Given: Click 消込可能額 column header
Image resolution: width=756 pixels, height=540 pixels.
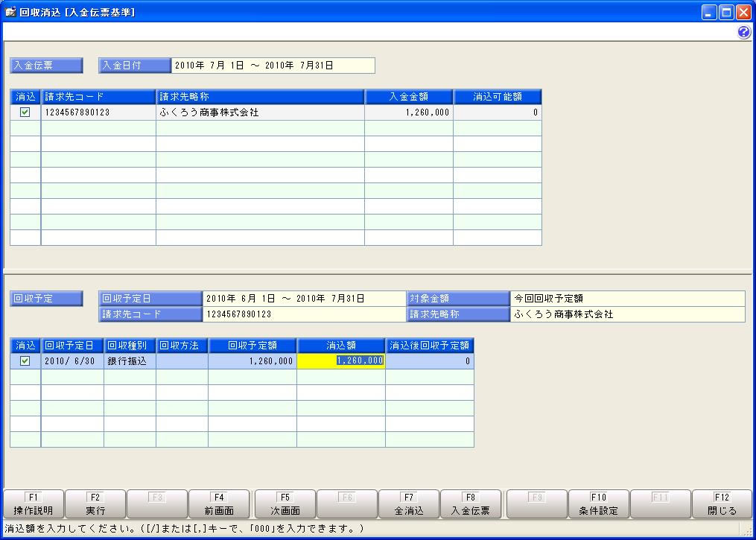Looking at the screenshot, I should click(498, 97).
